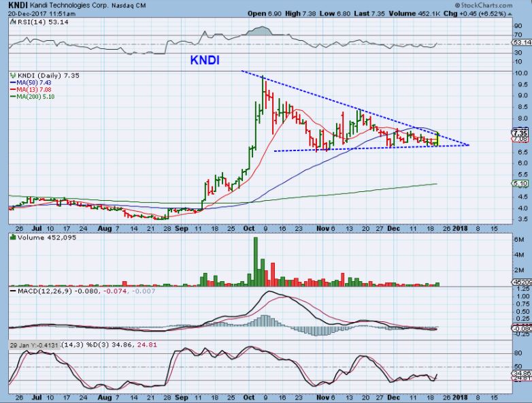Click the black line marker before MACD(12,26,9)
532x403 pixels.
pyautogui.click(x=13, y=291)
